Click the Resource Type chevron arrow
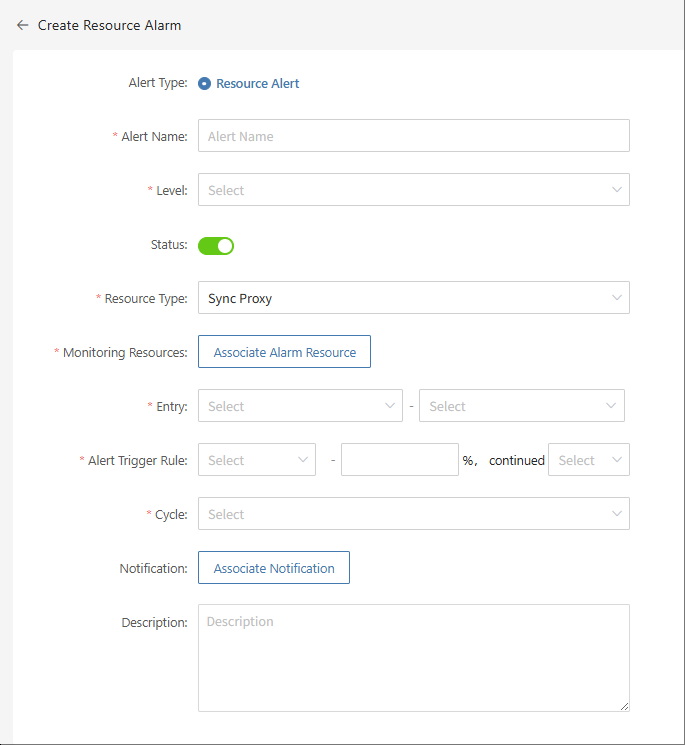The height and width of the screenshot is (745, 685). pos(617,298)
